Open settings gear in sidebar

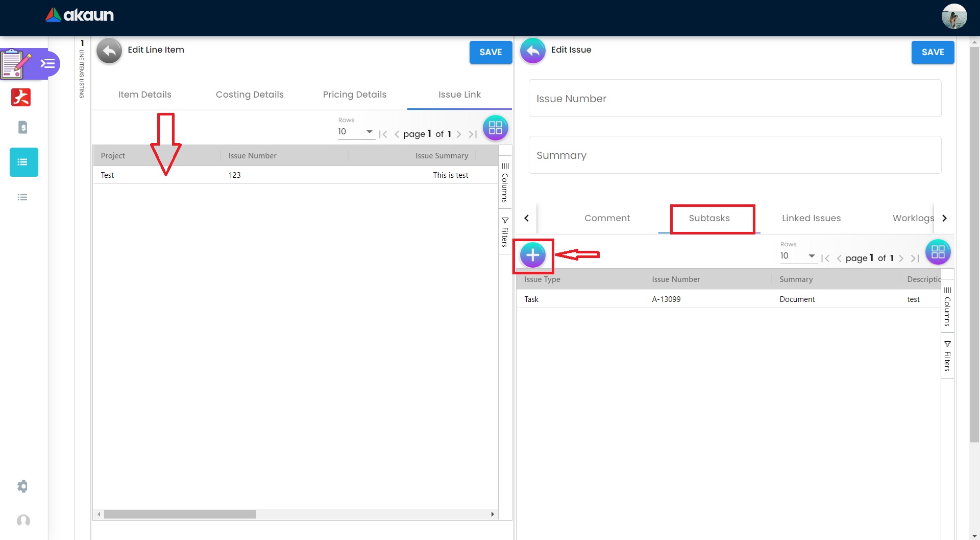[x=22, y=486]
